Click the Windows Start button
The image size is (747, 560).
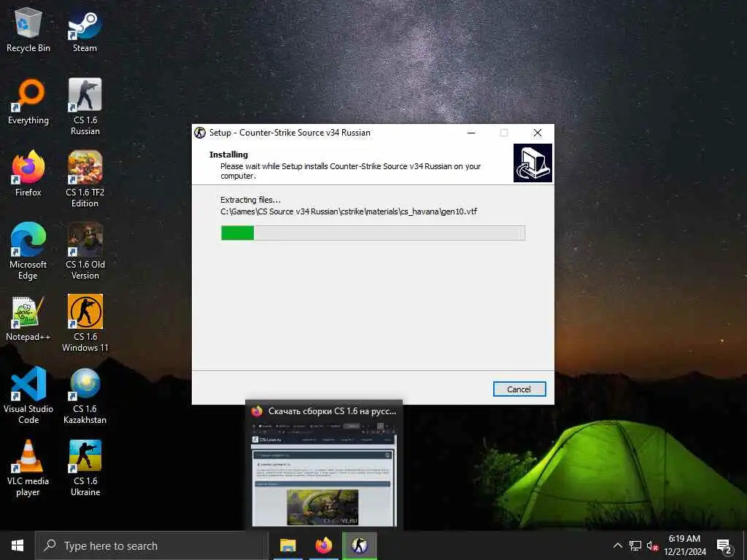point(18,545)
